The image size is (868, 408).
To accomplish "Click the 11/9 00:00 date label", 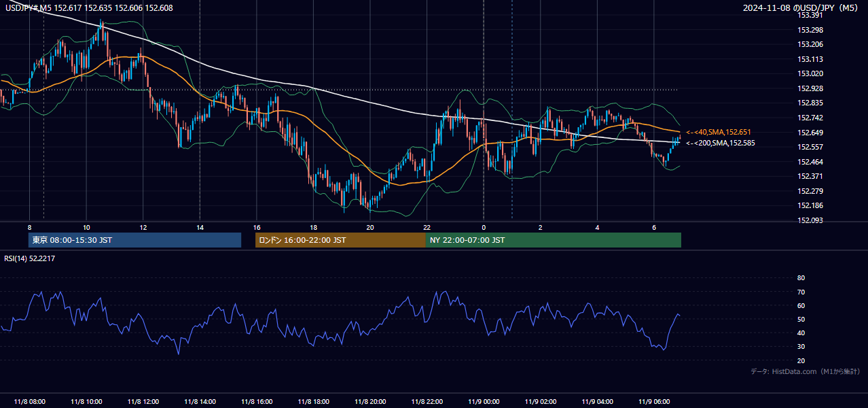I will 484,402.
